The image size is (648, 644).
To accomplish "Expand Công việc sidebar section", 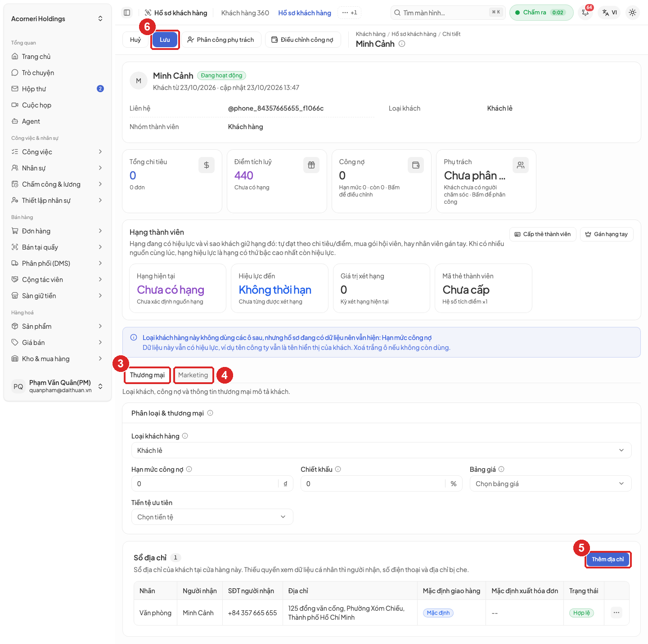I will [58, 152].
